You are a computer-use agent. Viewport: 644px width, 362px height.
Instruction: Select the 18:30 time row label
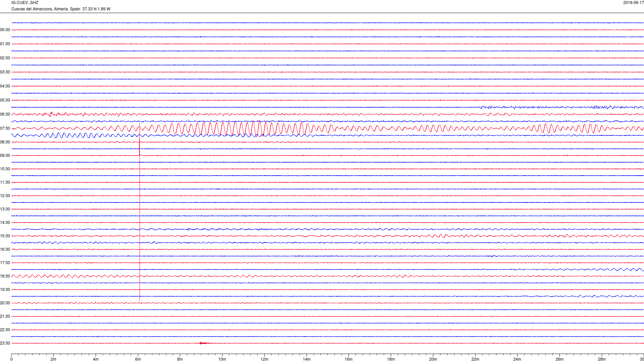coord(5,276)
